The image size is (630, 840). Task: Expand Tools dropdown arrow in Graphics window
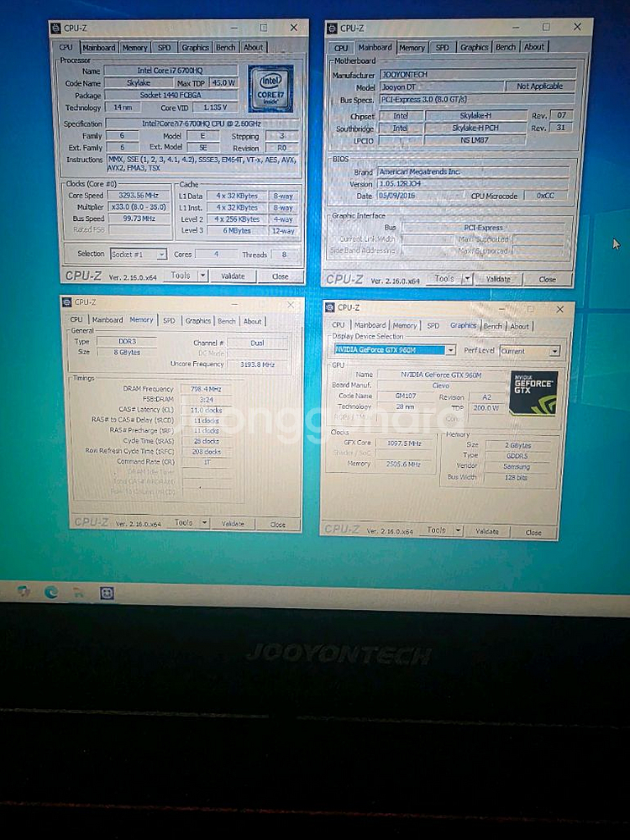(458, 530)
